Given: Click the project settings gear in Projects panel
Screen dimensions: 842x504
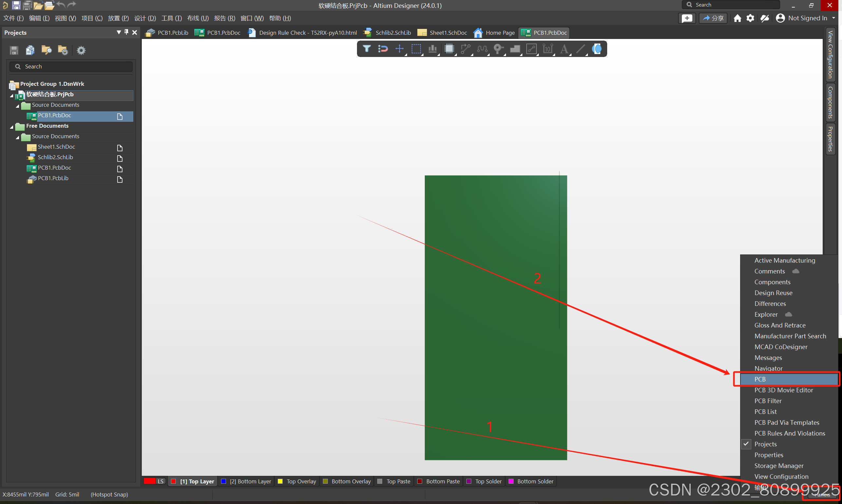Looking at the screenshot, I should tap(81, 51).
